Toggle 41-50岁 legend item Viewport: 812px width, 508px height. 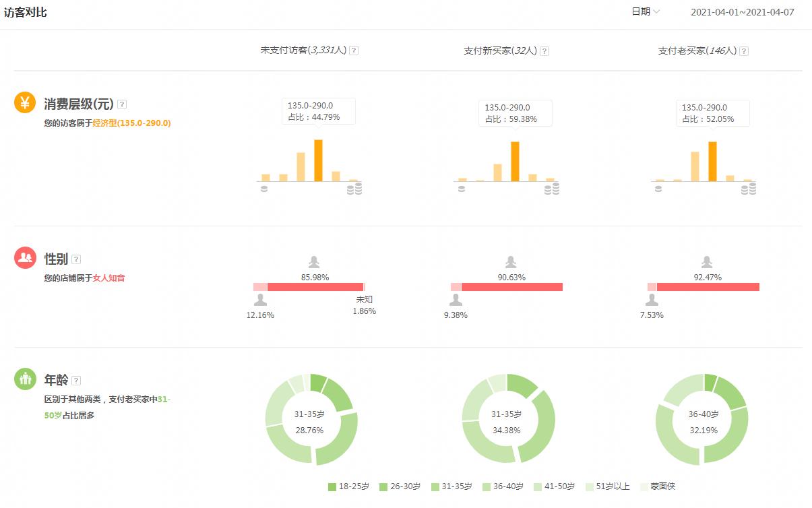pos(555,486)
